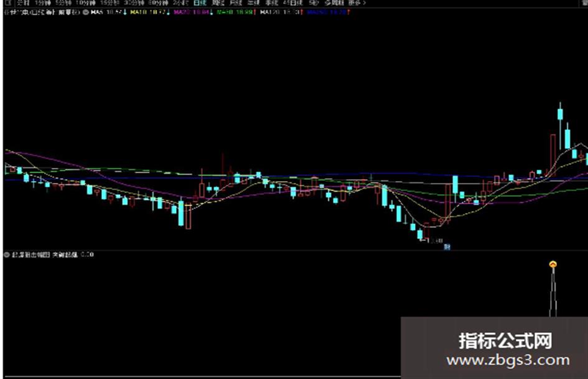Click the round settings icon before MA5

[x=85, y=12]
